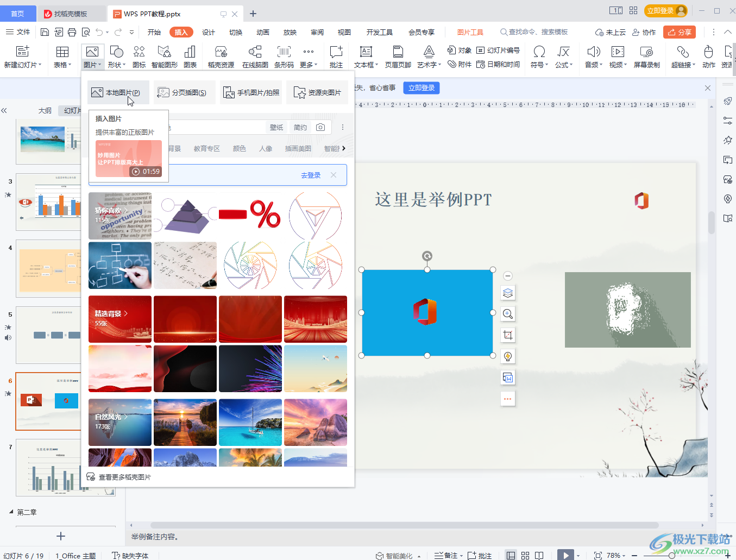Click the zoom magnifier icon beside image
Screen dimensions: 736x560
pyautogui.click(x=508, y=314)
